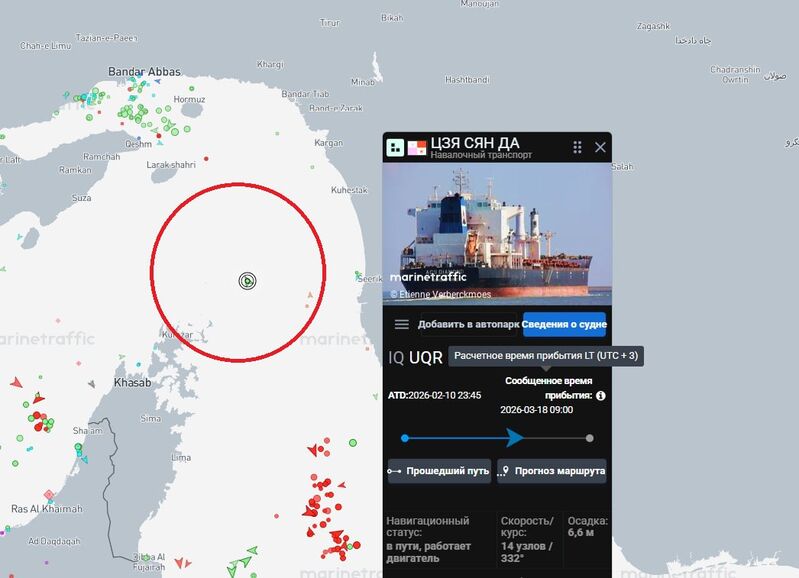
Task: Click the Bandar Abbas map label
Action: [x=144, y=72]
